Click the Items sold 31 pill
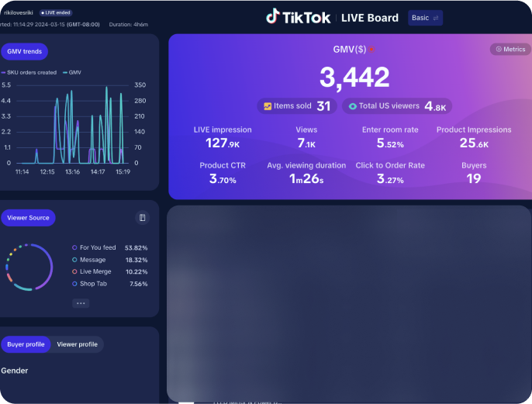 (297, 106)
